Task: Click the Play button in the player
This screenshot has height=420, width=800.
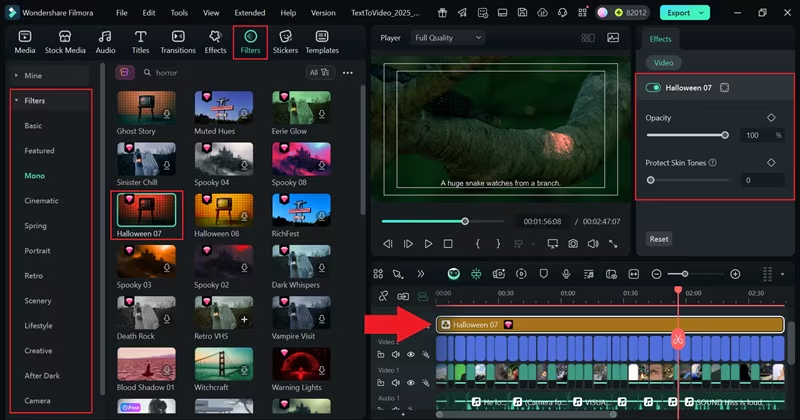Action: [x=428, y=244]
